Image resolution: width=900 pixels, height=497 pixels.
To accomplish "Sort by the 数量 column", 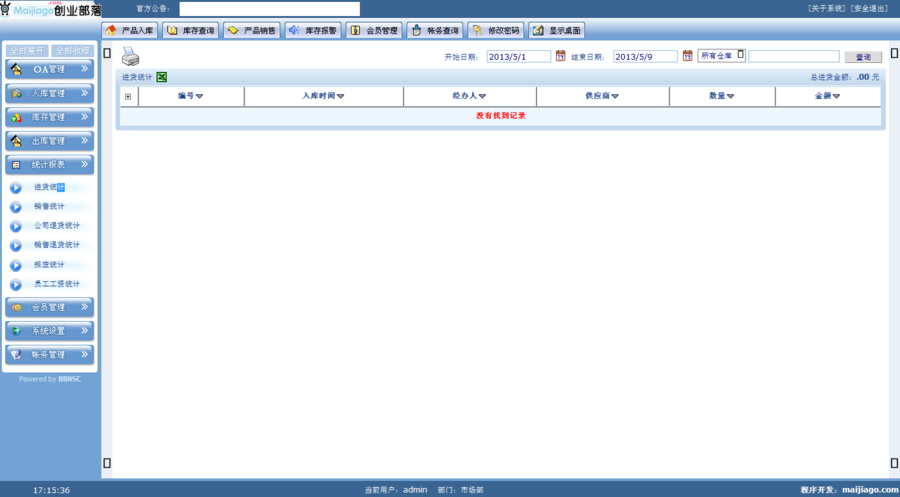I will (721, 96).
